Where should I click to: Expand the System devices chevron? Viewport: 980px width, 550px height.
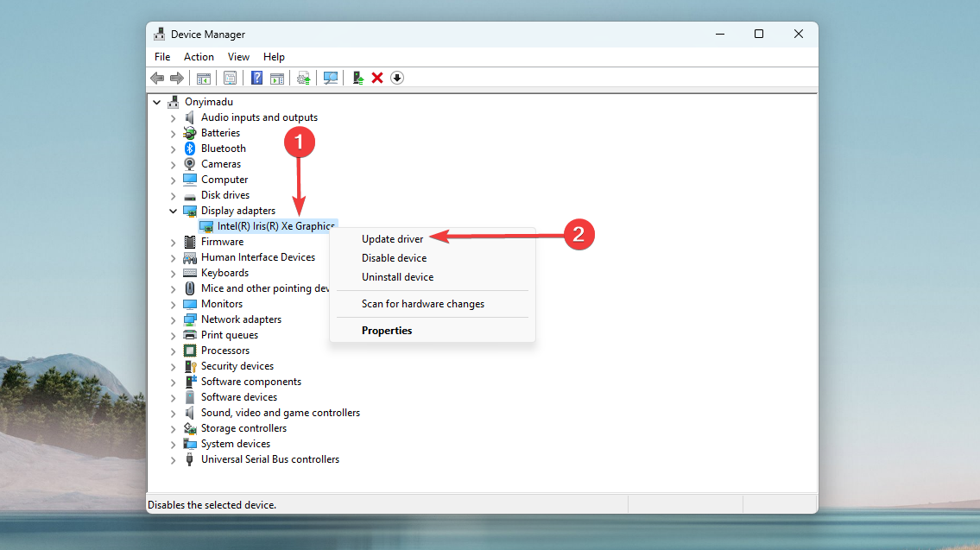(x=174, y=445)
